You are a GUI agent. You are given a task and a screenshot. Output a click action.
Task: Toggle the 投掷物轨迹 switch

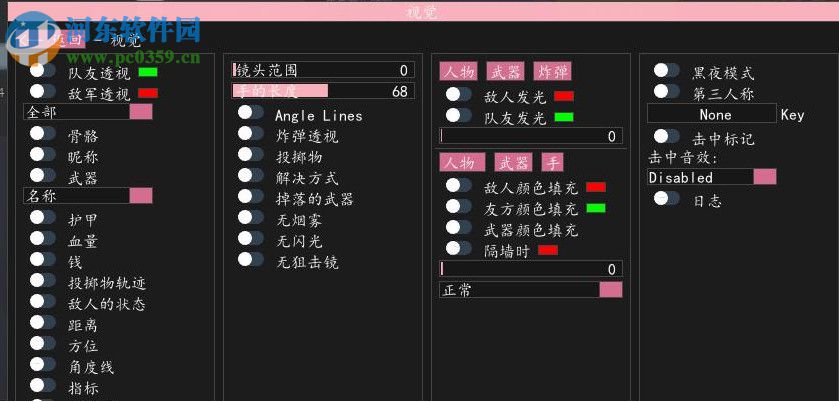tap(43, 280)
